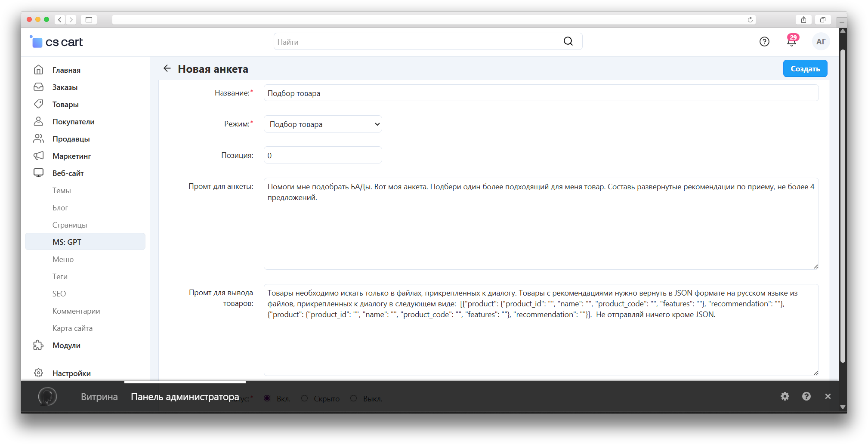
Task: Go back using the arrow next to Новая анкета
Action: click(x=167, y=68)
